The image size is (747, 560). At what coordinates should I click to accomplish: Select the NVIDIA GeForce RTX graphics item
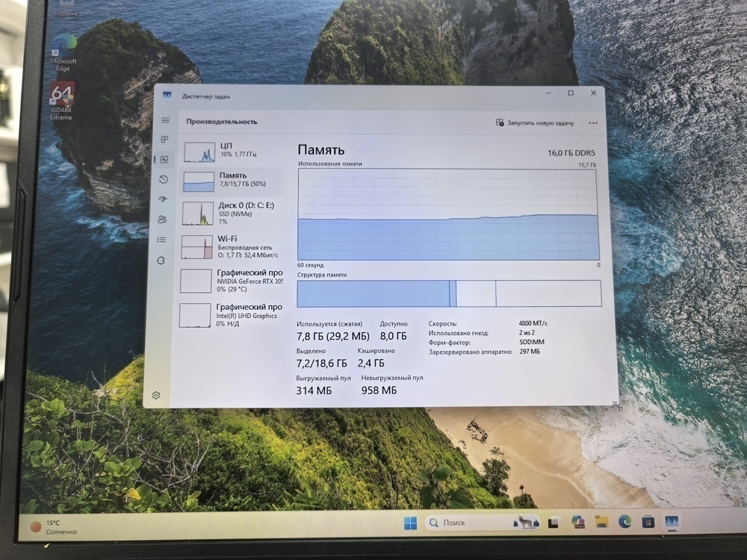[x=231, y=281]
